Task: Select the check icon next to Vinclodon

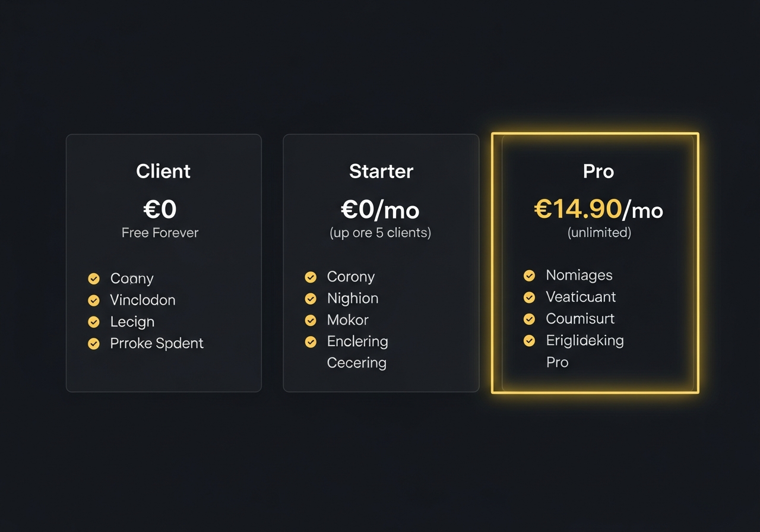Action: (94, 300)
